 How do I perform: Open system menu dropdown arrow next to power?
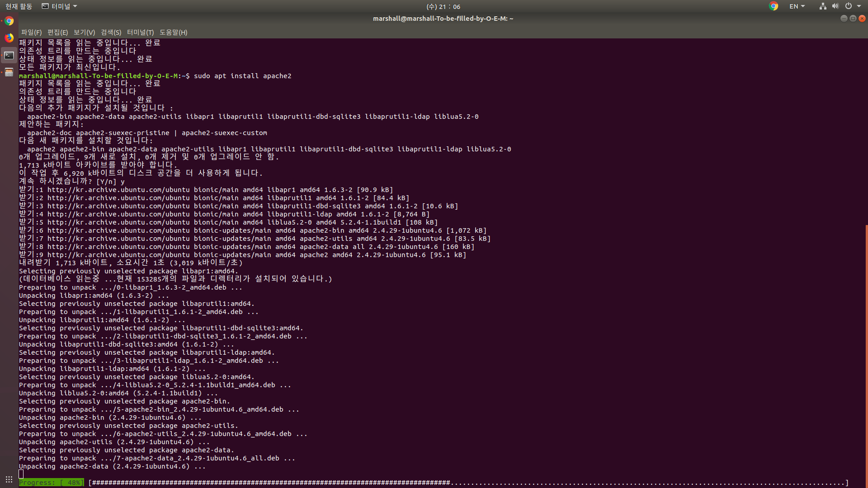[859, 6]
